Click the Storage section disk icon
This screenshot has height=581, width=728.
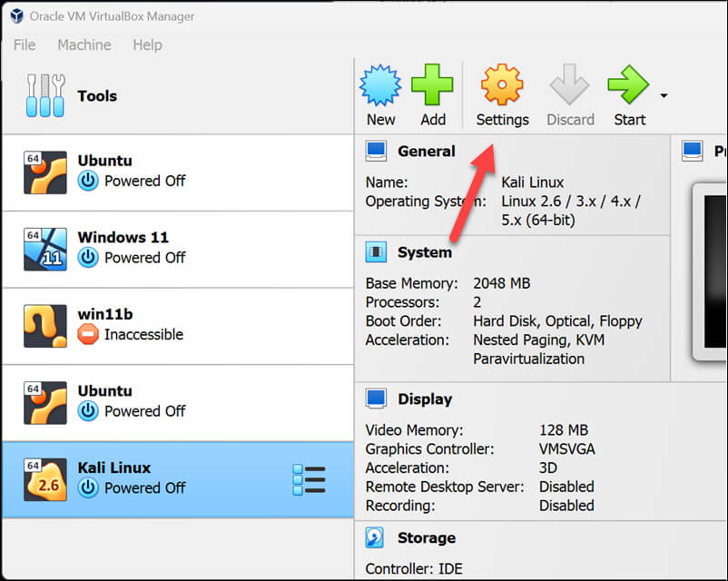[375, 538]
